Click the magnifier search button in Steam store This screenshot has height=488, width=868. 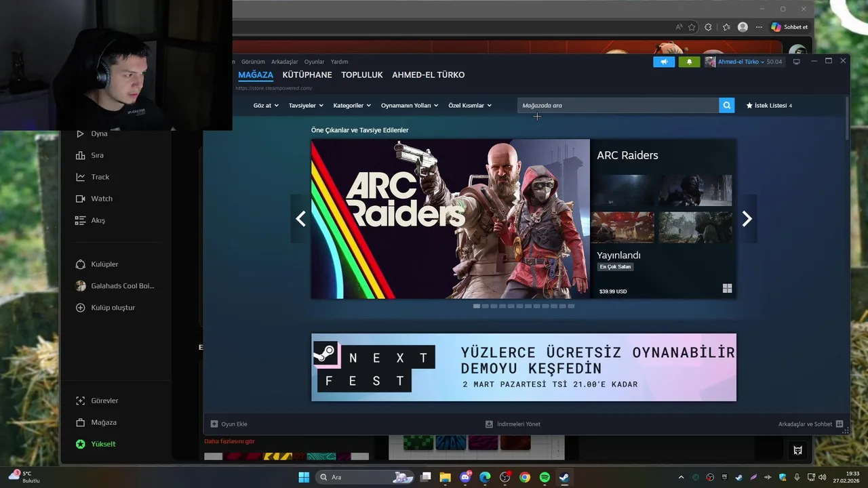tap(727, 105)
